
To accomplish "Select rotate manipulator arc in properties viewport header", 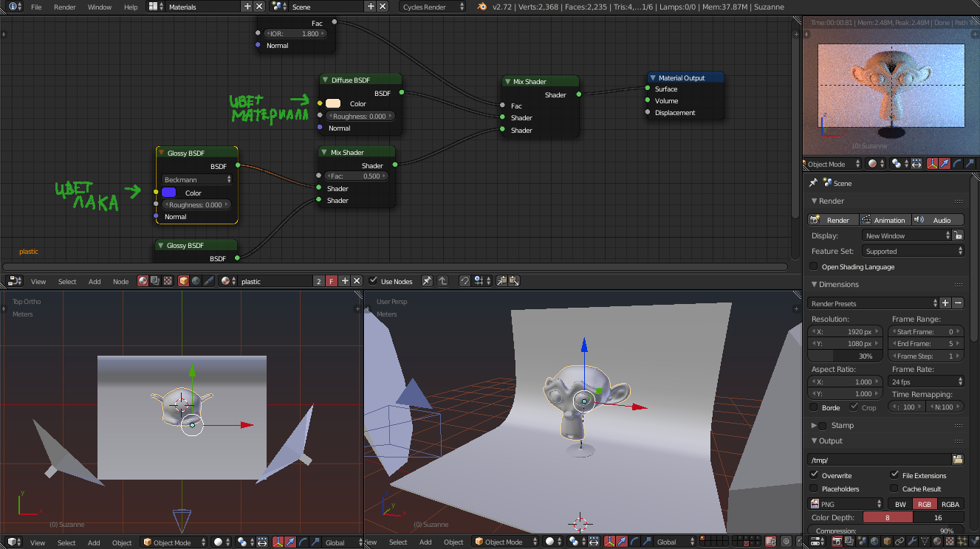I will (x=956, y=164).
